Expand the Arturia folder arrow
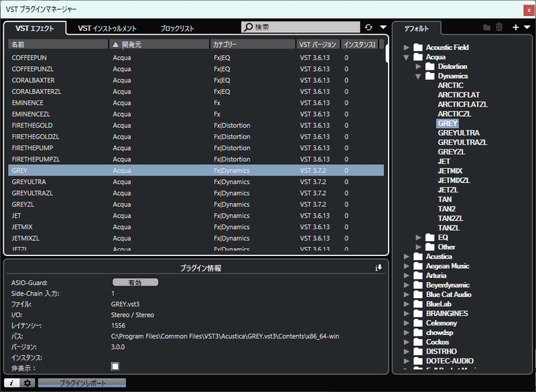536x392 pixels. (407, 275)
